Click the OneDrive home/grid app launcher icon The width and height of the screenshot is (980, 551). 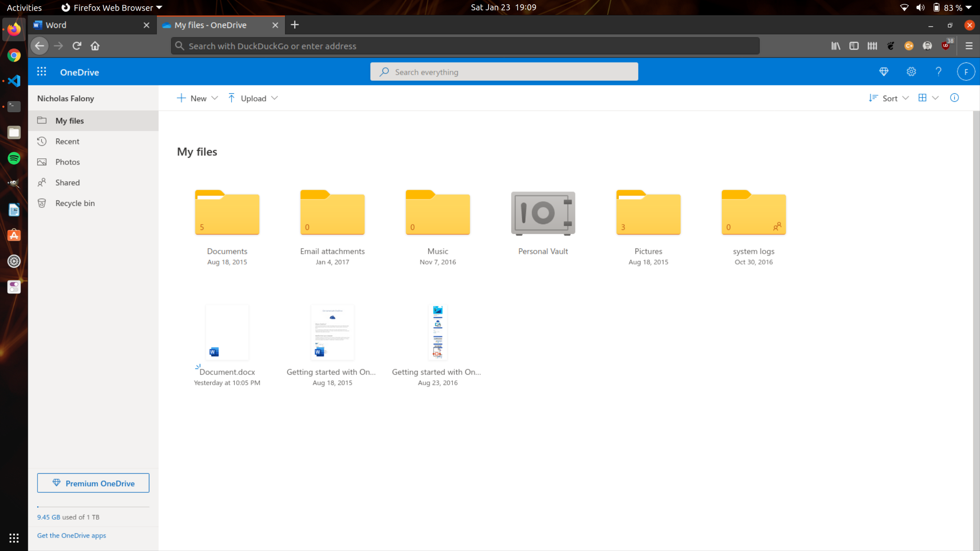tap(42, 72)
